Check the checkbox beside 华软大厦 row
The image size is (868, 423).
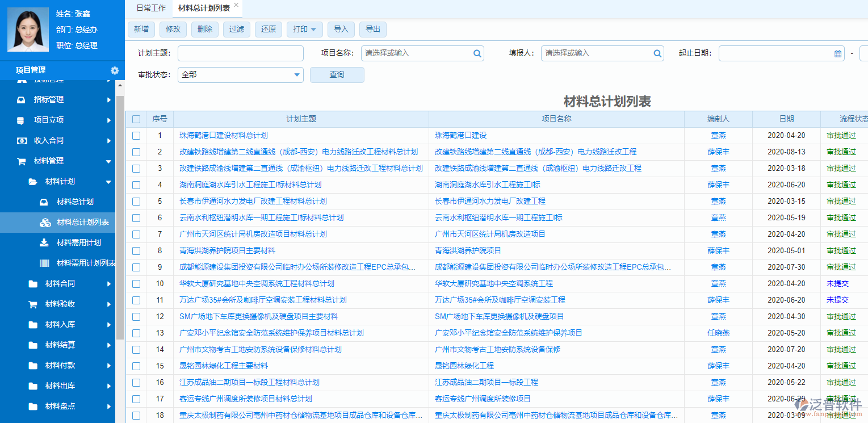pyautogui.click(x=136, y=283)
